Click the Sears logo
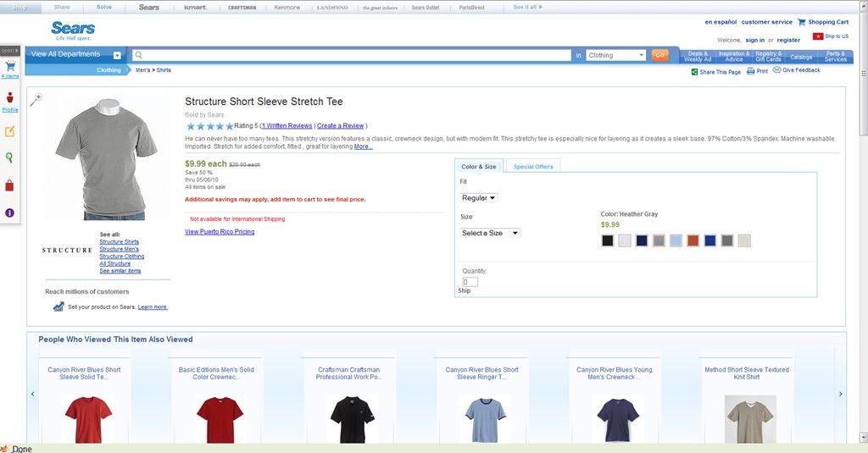The image size is (868, 453). (x=73, y=30)
